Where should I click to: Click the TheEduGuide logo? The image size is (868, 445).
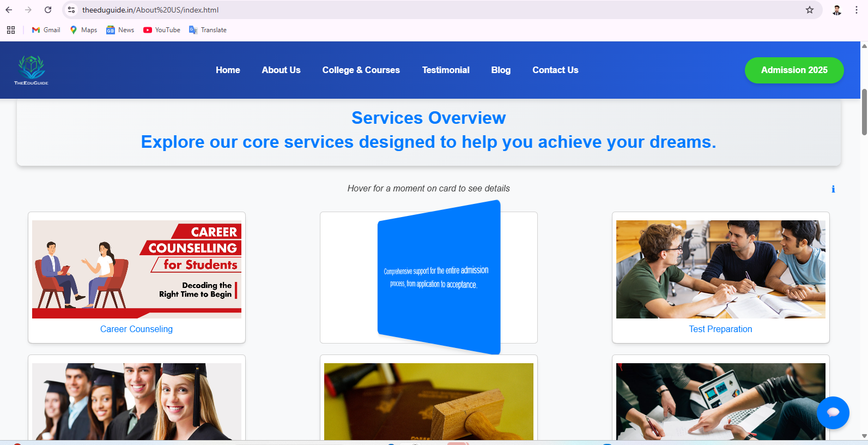tap(31, 70)
